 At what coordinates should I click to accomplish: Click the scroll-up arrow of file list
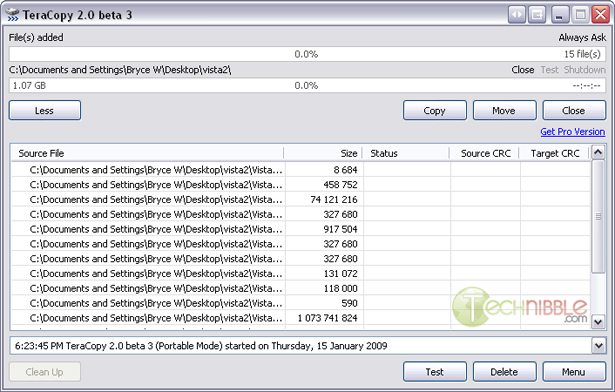coord(598,152)
